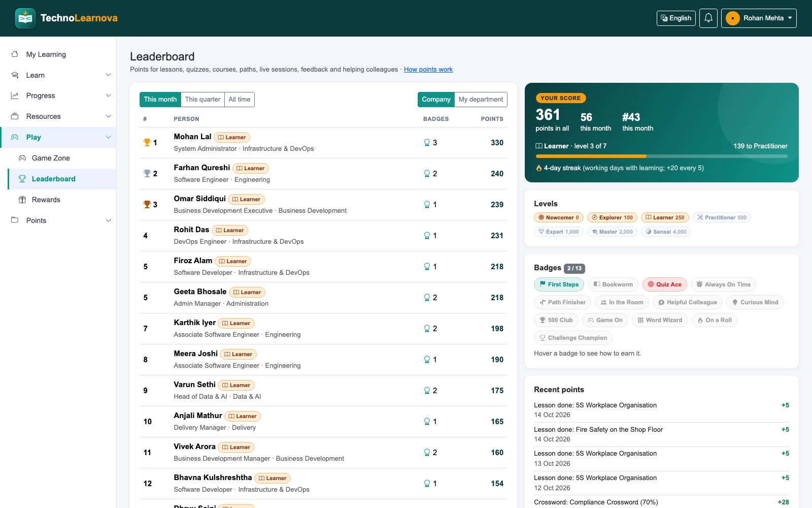Switch the period to This month
Viewport: 812px width, 508px height.
coord(160,100)
